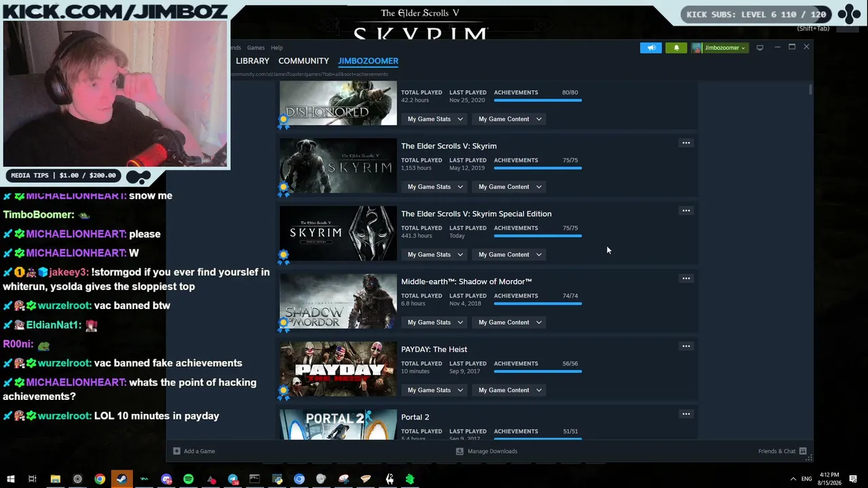Image resolution: width=868 pixels, height=488 pixels.
Task: Open Portal 2 title link
Action: [x=415, y=418]
